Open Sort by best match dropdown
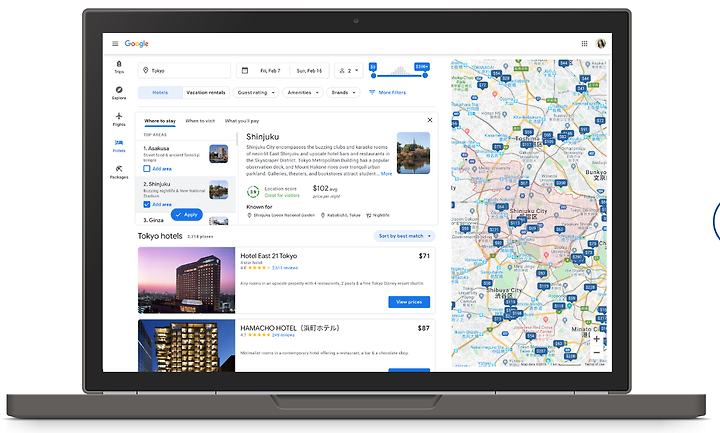This screenshot has height=433, width=720. coord(404,236)
